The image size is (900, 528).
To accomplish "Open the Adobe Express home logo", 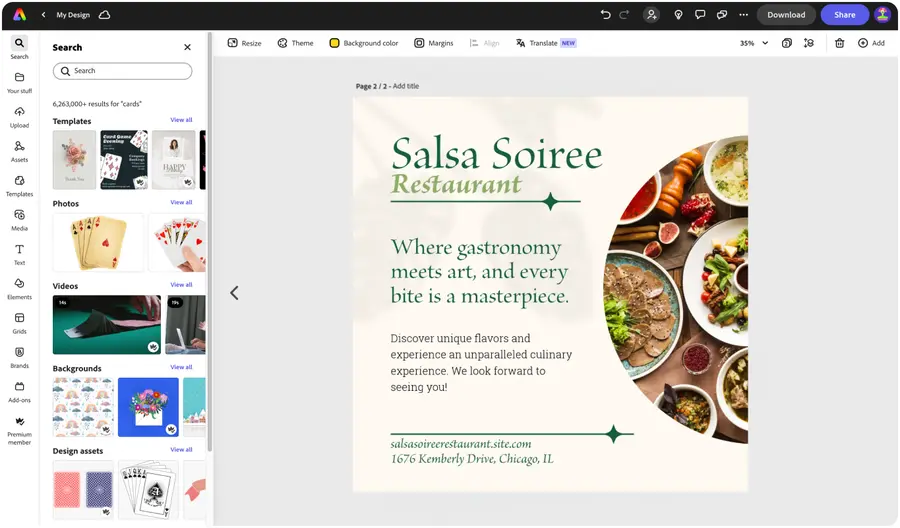I will point(20,15).
